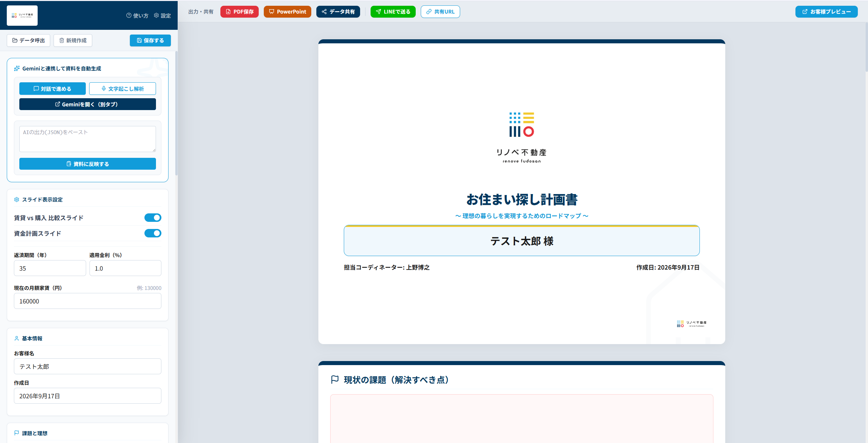
Task: Select the 対話で進める mode
Action: pyautogui.click(x=53, y=89)
